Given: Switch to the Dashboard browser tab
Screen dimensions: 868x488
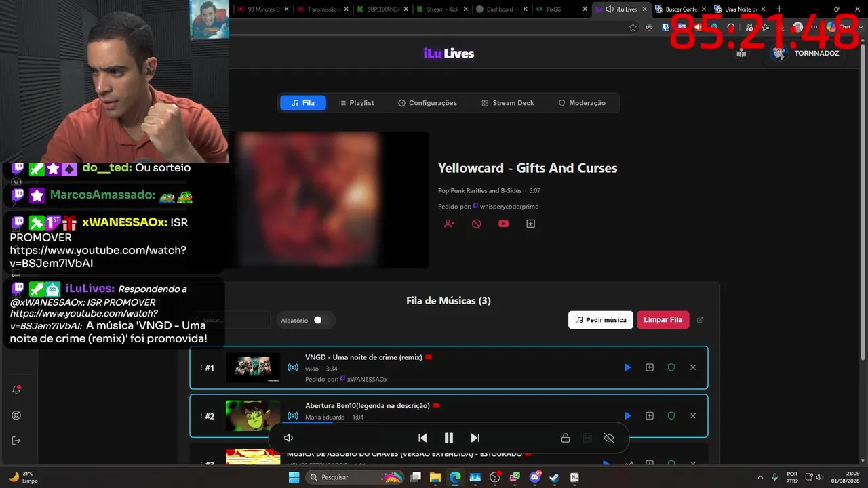Looking at the screenshot, I should pos(500,9).
